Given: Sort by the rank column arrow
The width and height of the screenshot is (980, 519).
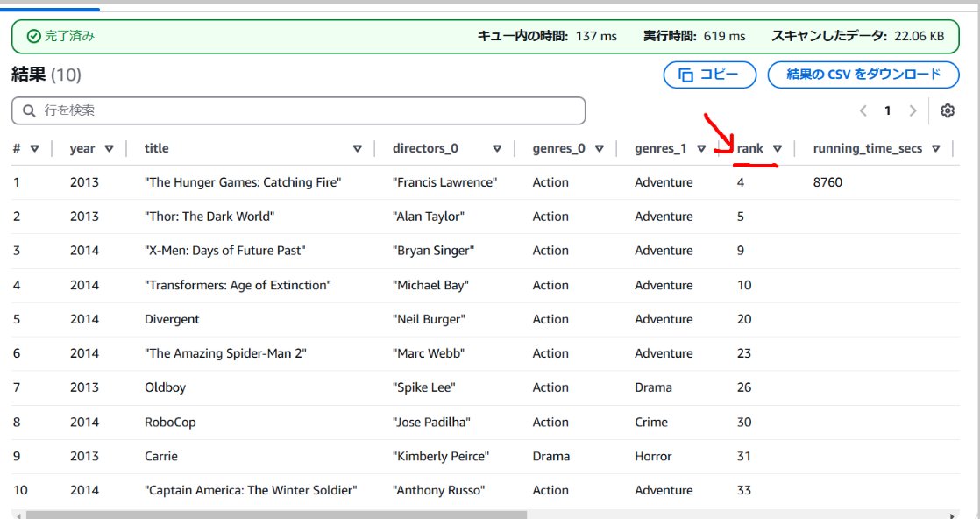Looking at the screenshot, I should click(x=778, y=149).
